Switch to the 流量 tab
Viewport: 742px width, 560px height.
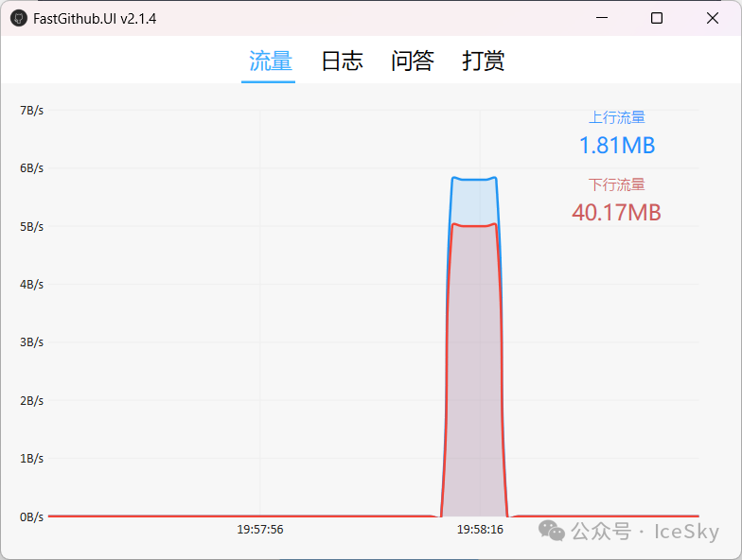click(271, 61)
